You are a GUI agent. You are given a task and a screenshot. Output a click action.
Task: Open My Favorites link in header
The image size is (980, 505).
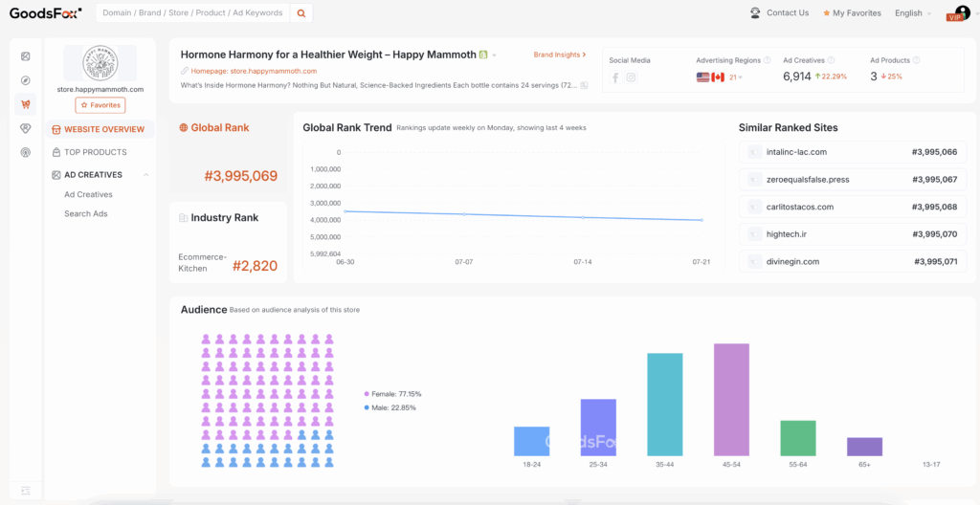[857, 13]
